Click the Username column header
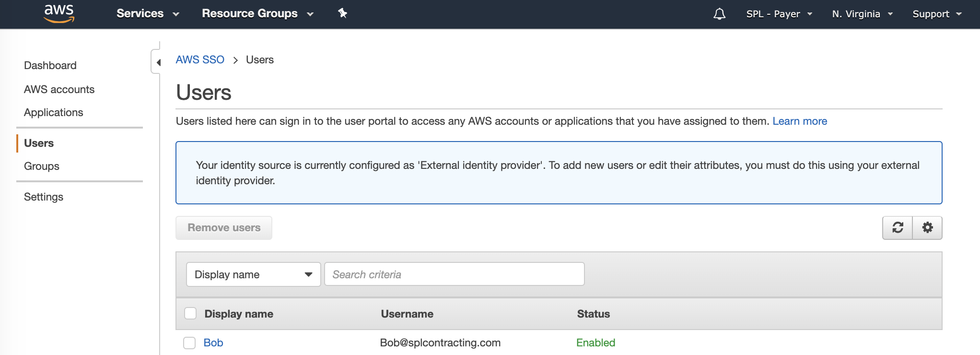The height and width of the screenshot is (355, 980). pos(407,314)
